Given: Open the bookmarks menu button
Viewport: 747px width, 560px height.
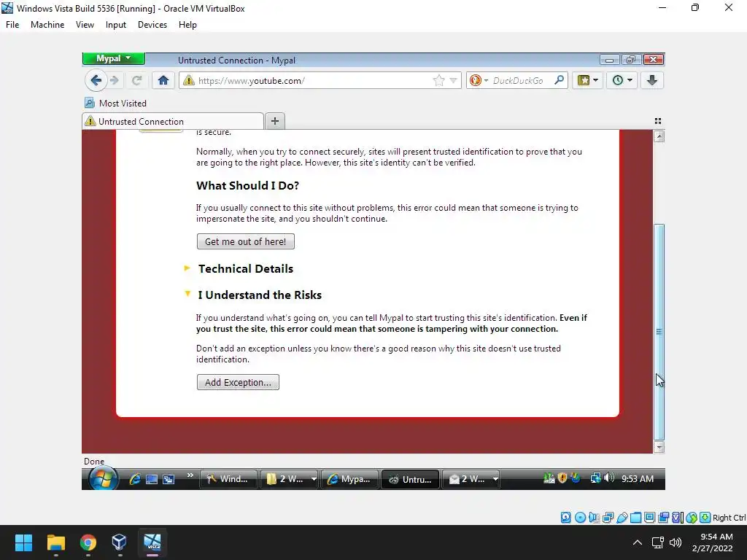Looking at the screenshot, I should (588, 80).
